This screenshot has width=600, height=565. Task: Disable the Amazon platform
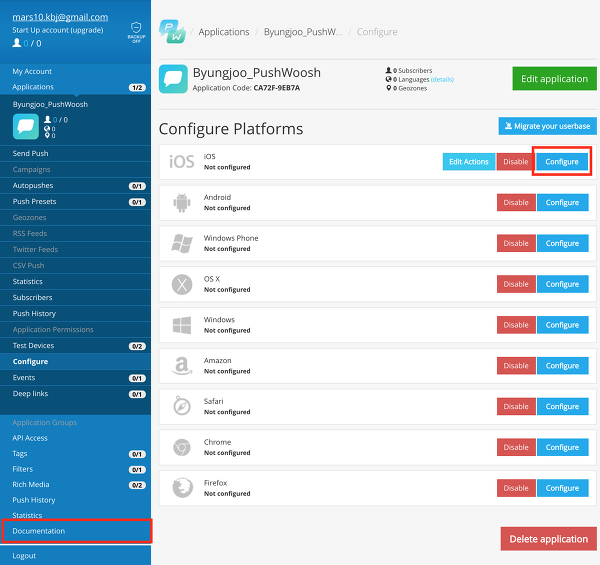click(x=516, y=366)
